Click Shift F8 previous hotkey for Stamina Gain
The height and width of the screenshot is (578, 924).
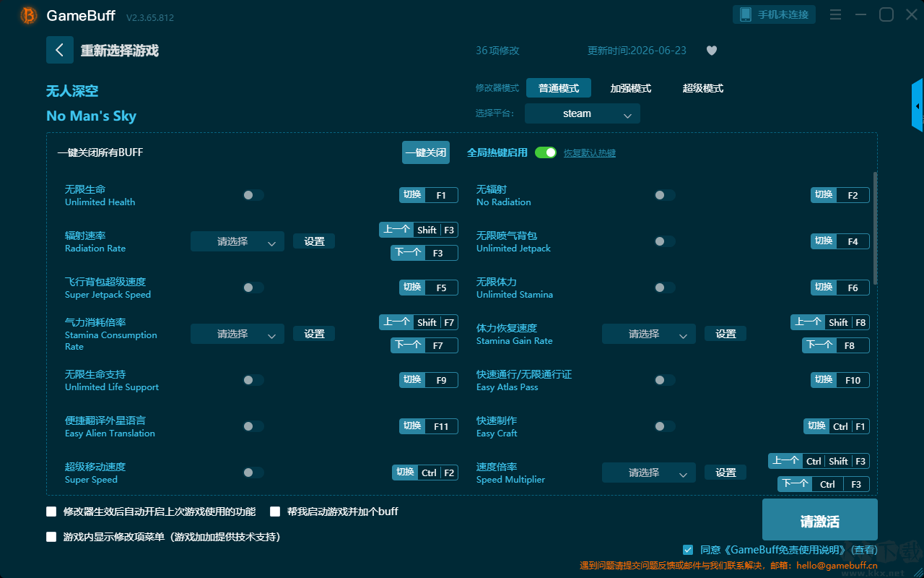point(830,322)
